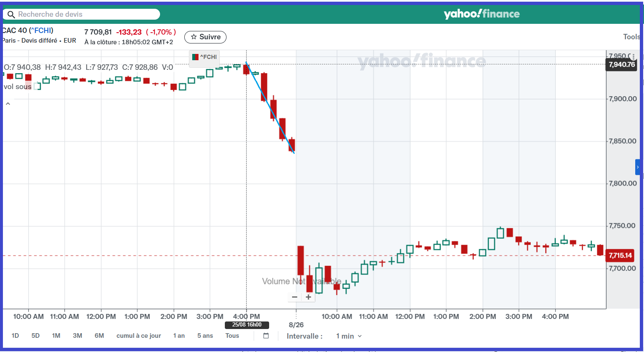Toggle Suivre to follow CAC 40
The image size is (644, 352).
(205, 37)
